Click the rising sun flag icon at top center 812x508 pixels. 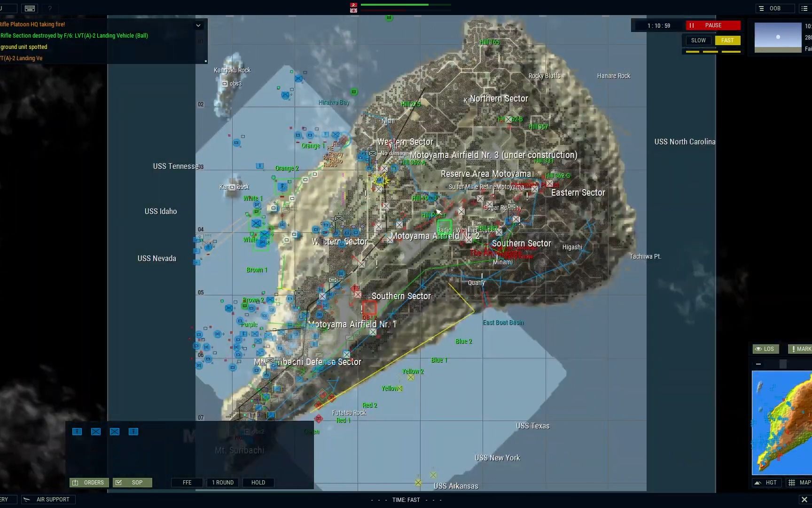(x=353, y=10)
